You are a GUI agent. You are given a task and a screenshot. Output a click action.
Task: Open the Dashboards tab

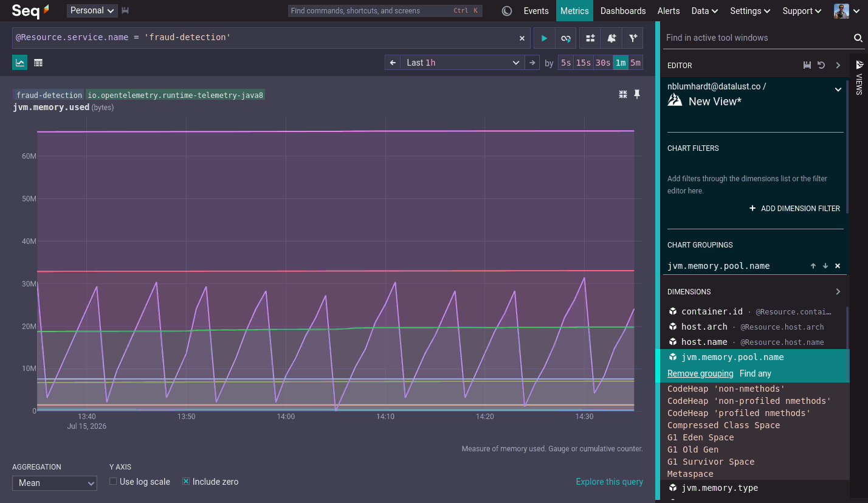pos(623,11)
